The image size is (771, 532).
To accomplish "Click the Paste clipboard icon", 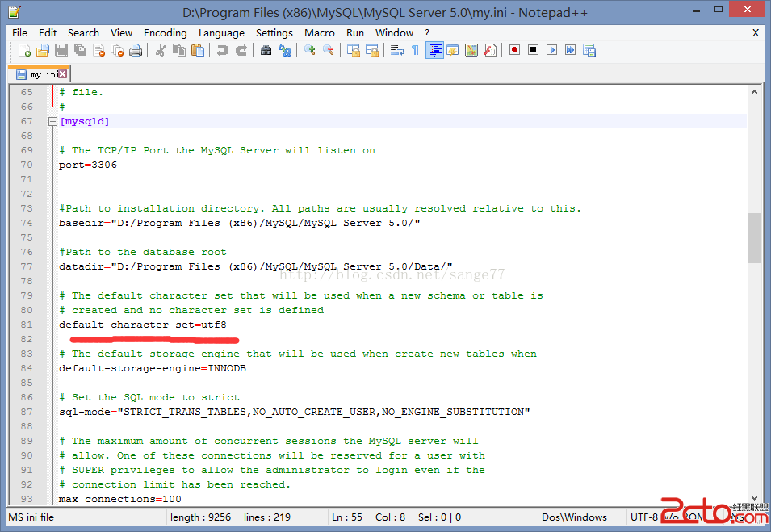I will point(198,50).
